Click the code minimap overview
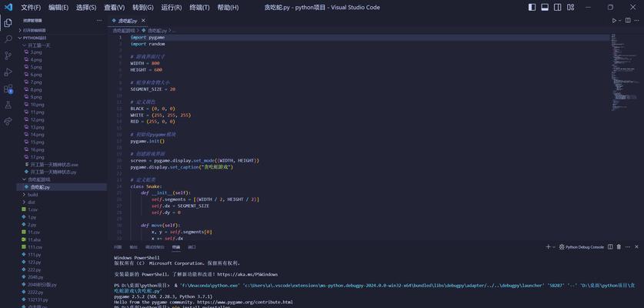 pyautogui.click(x=624, y=72)
